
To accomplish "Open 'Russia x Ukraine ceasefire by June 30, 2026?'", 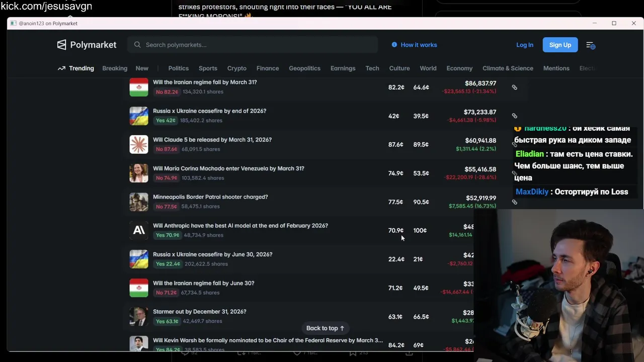I will (212, 254).
